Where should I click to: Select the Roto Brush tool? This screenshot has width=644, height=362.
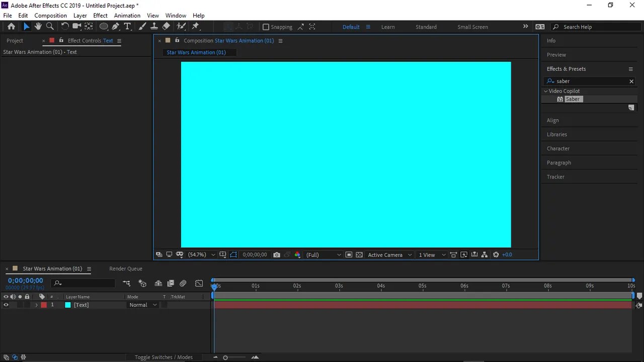click(x=181, y=27)
